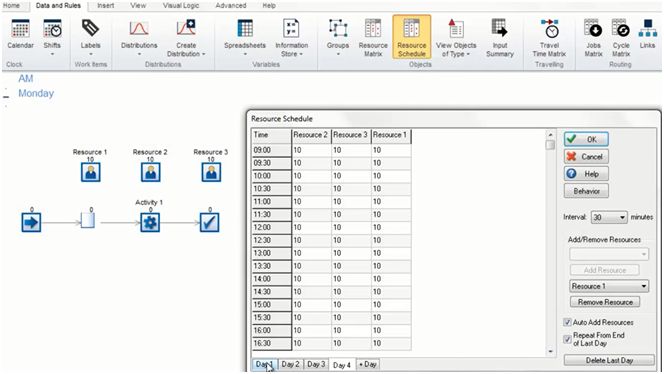Toggle Repeat From End of Last Day
Screen dimensions: 664x374
567,339
